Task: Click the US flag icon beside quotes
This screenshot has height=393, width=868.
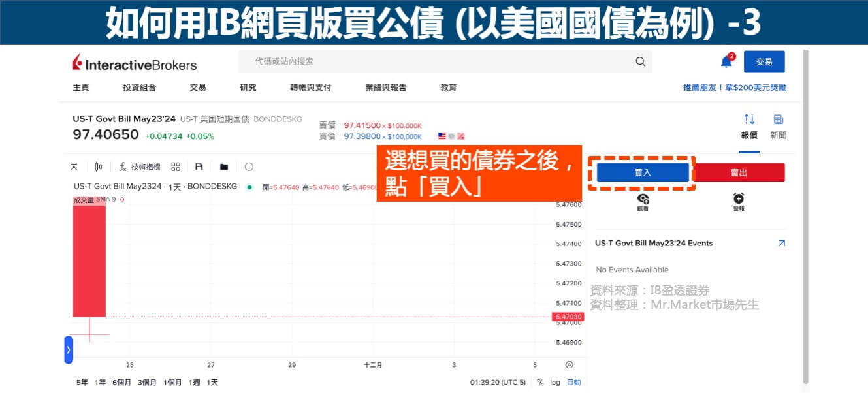Action: coord(442,136)
